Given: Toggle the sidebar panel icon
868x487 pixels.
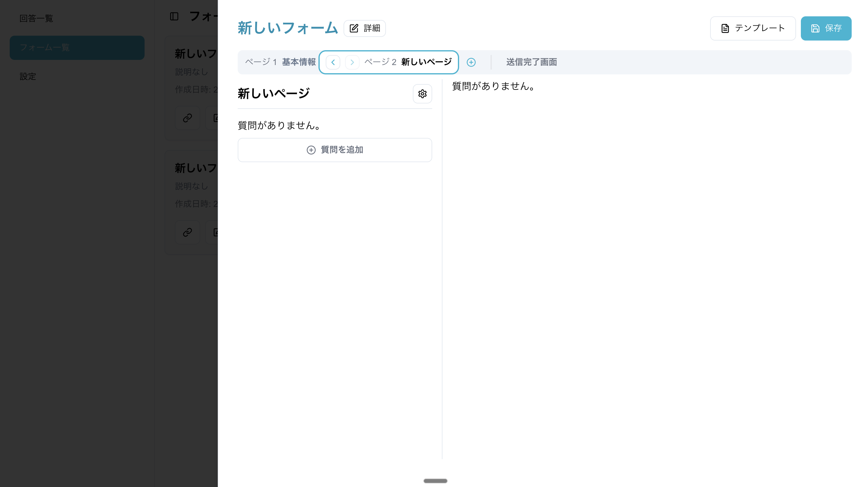Looking at the screenshot, I should click(x=174, y=17).
